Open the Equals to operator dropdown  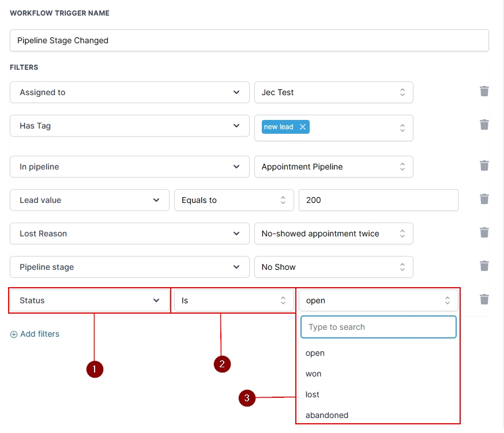point(234,200)
